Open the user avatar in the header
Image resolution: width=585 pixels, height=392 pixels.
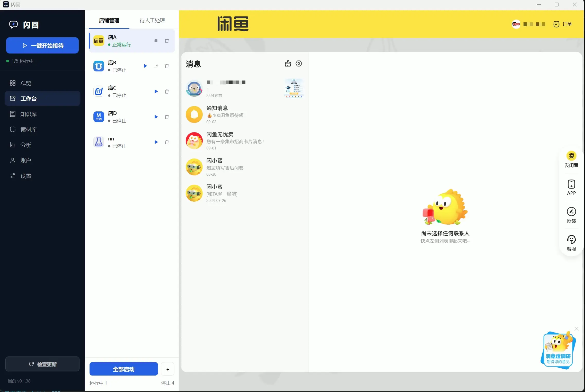click(516, 24)
